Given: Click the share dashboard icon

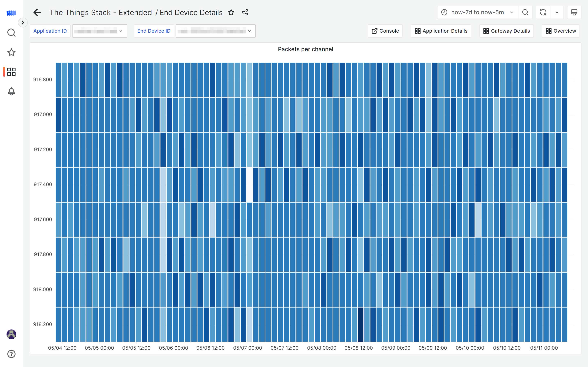Looking at the screenshot, I should [x=245, y=12].
